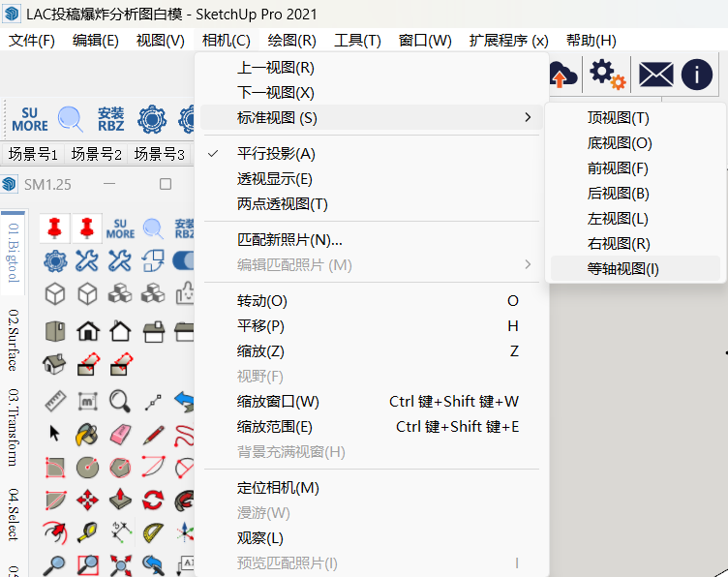Select the yellow Protractor tool
This screenshot has height=577, width=728.
[x=153, y=532]
